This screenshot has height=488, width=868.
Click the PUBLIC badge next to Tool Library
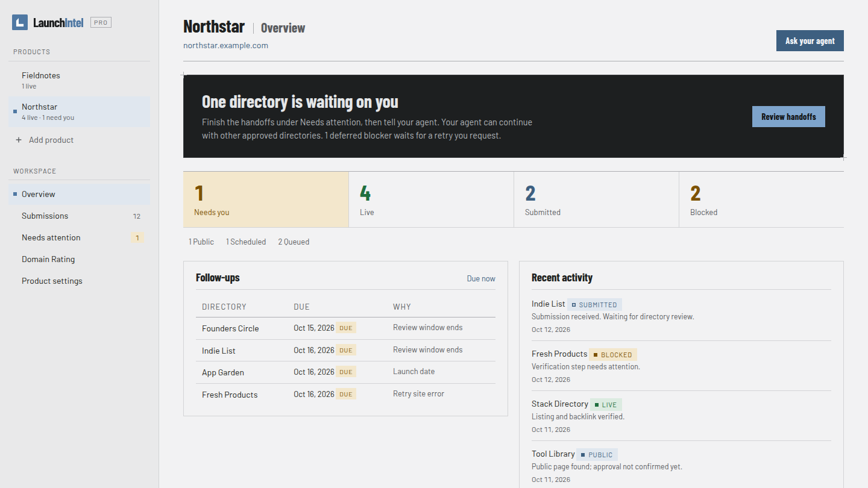pyautogui.click(x=597, y=455)
